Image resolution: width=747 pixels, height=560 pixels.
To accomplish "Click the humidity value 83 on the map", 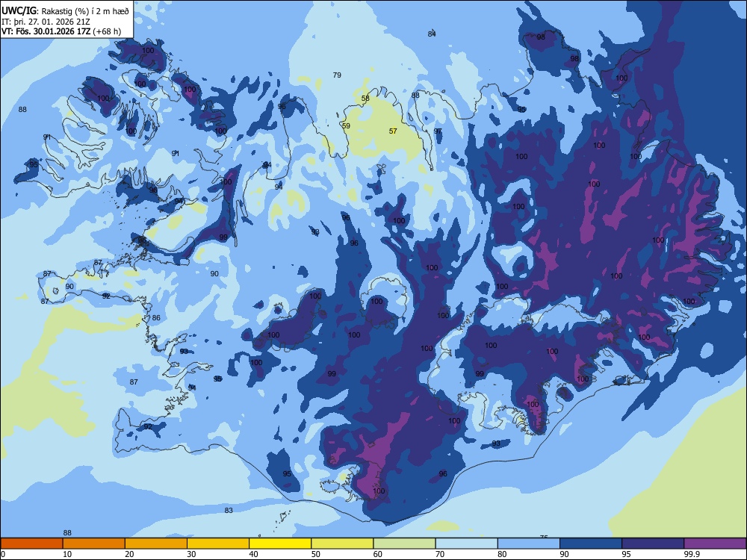I will pyautogui.click(x=229, y=510).
